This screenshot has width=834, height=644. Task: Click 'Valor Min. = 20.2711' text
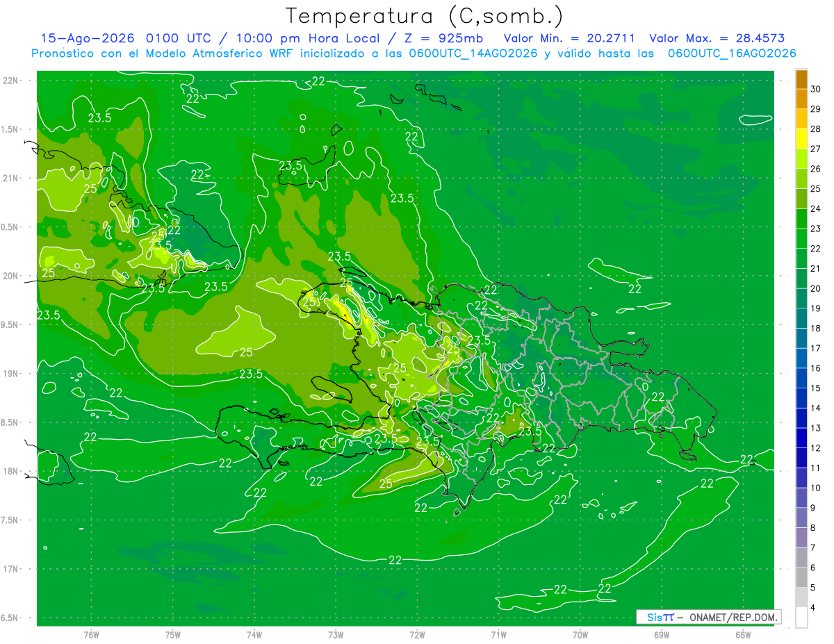pos(569,38)
